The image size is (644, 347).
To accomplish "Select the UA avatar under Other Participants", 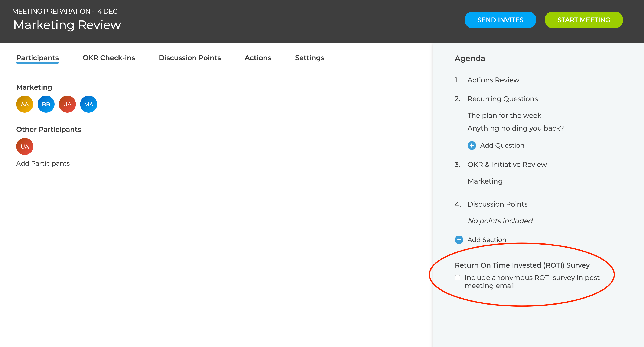I will click(25, 146).
